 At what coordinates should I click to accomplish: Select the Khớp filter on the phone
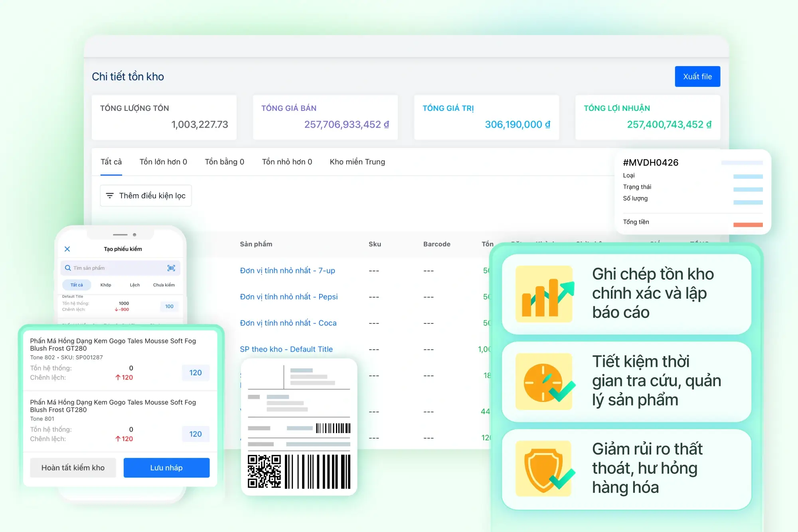pos(106,285)
